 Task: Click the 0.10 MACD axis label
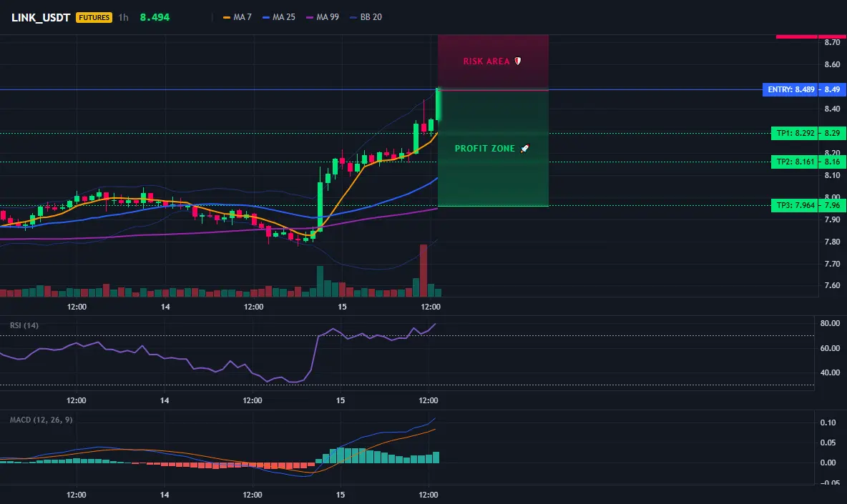(x=828, y=423)
